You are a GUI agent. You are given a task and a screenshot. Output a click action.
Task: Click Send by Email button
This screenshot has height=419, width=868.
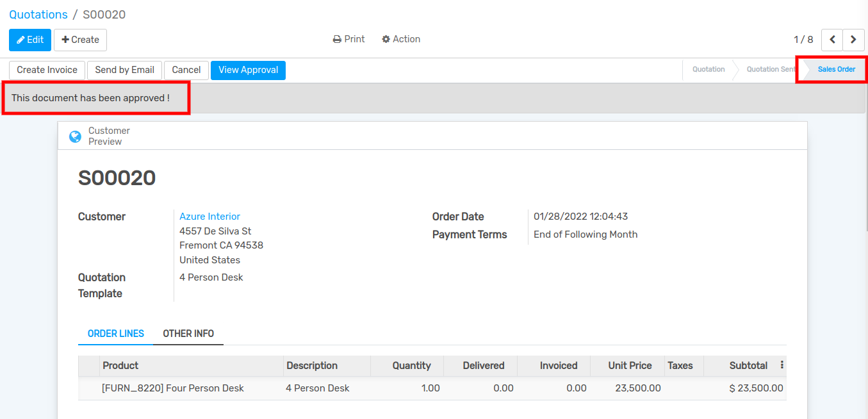click(124, 70)
